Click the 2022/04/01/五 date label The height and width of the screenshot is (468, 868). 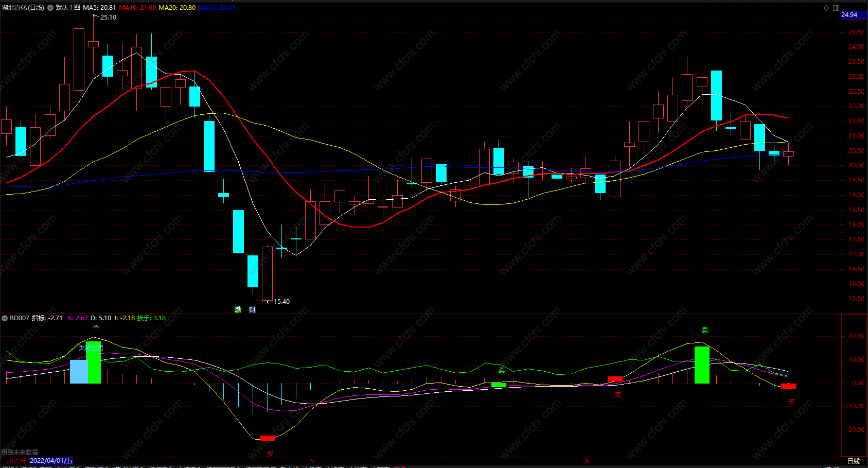(x=51, y=461)
